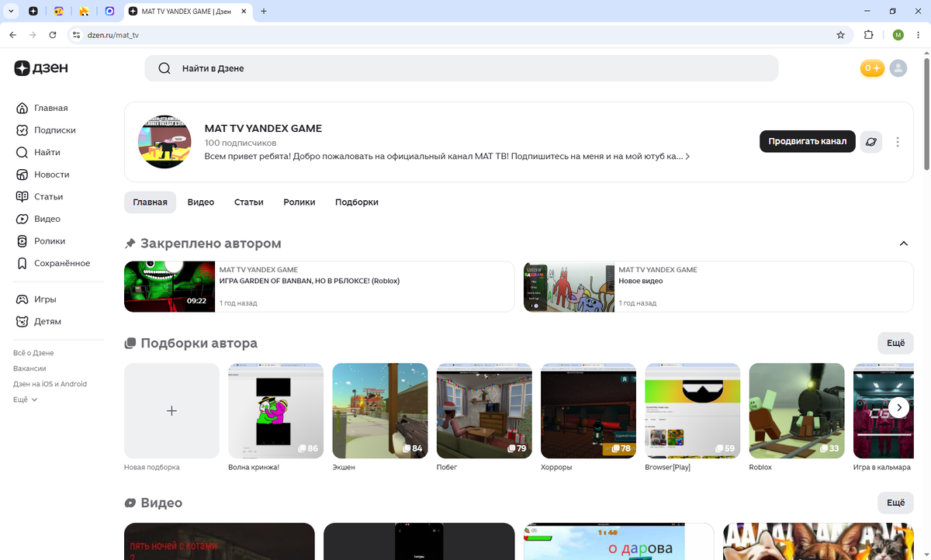Click Ещё button beside the Видео heading

[895, 503]
